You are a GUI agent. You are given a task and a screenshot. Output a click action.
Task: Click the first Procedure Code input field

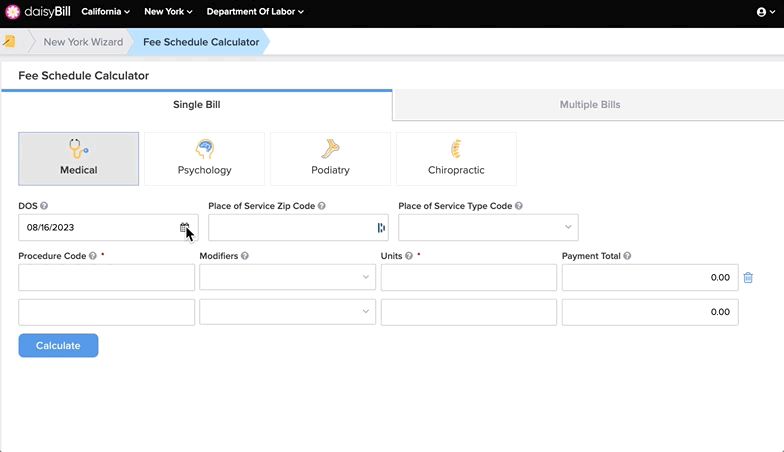tap(106, 277)
